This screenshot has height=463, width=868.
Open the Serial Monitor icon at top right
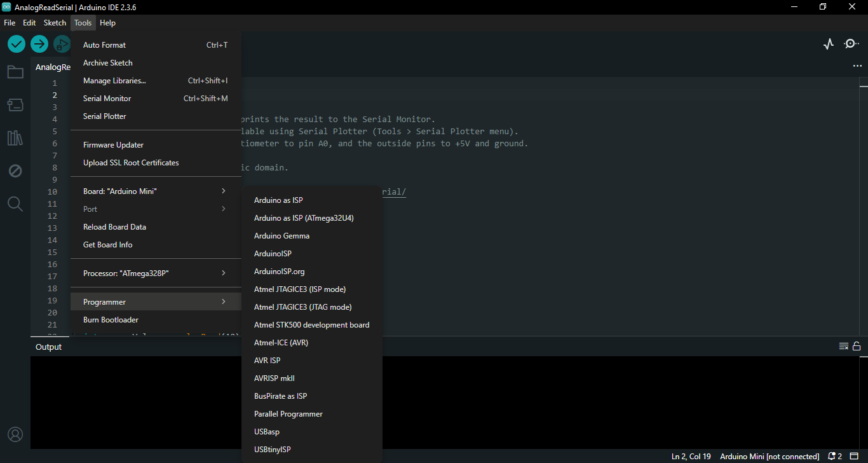pyautogui.click(x=851, y=44)
